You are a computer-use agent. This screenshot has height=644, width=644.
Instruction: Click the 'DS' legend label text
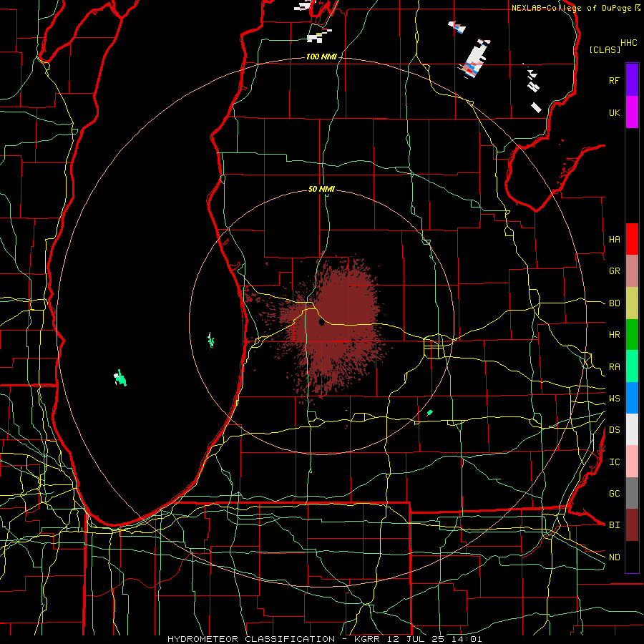[614, 430]
